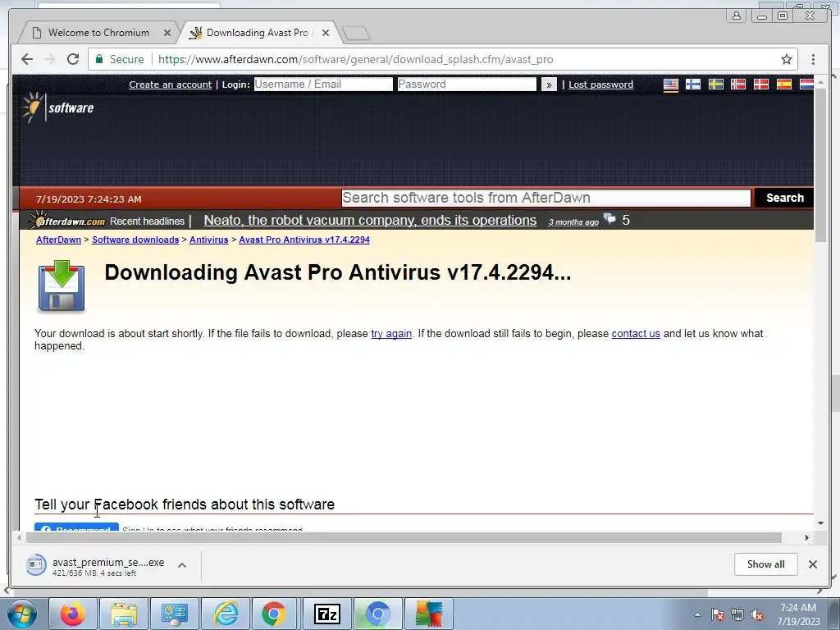Focus the Password field
840x630 pixels.
coord(467,84)
